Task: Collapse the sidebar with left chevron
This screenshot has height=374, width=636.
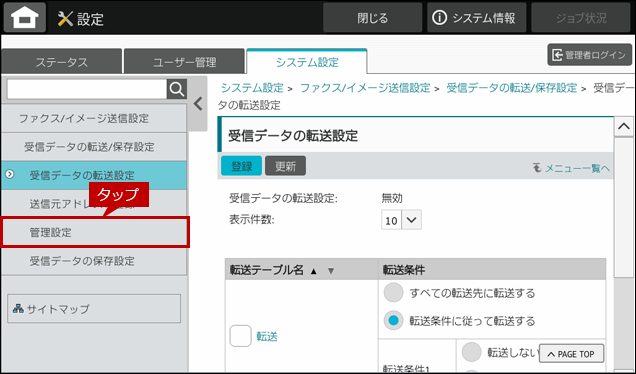Action: click(198, 104)
